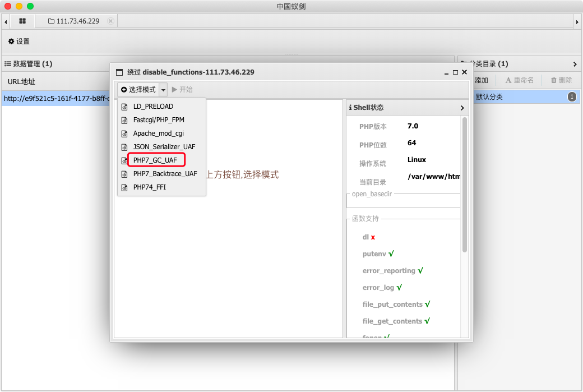Click the PHP74_FFI file icon

(124, 187)
